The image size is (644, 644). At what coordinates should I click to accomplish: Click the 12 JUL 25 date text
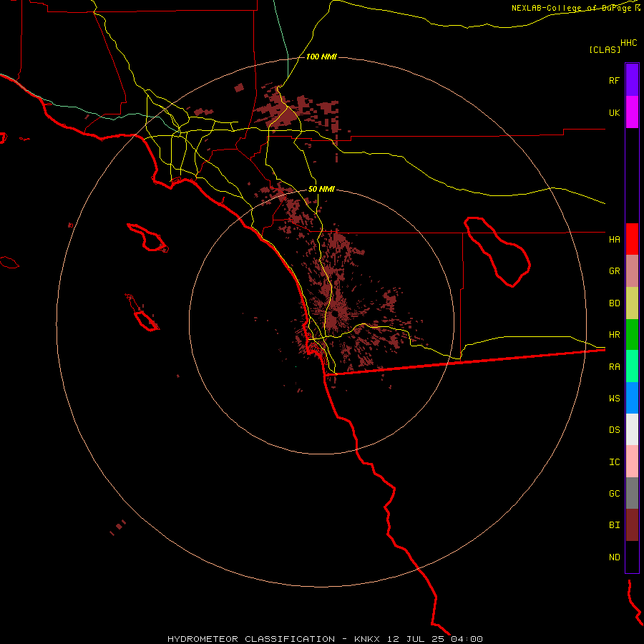click(416, 639)
